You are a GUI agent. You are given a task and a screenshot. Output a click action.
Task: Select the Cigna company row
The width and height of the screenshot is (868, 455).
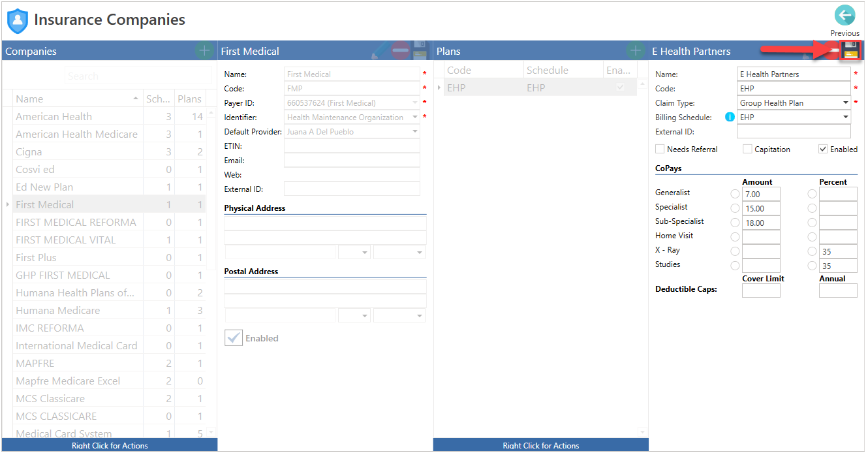point(110,151)
